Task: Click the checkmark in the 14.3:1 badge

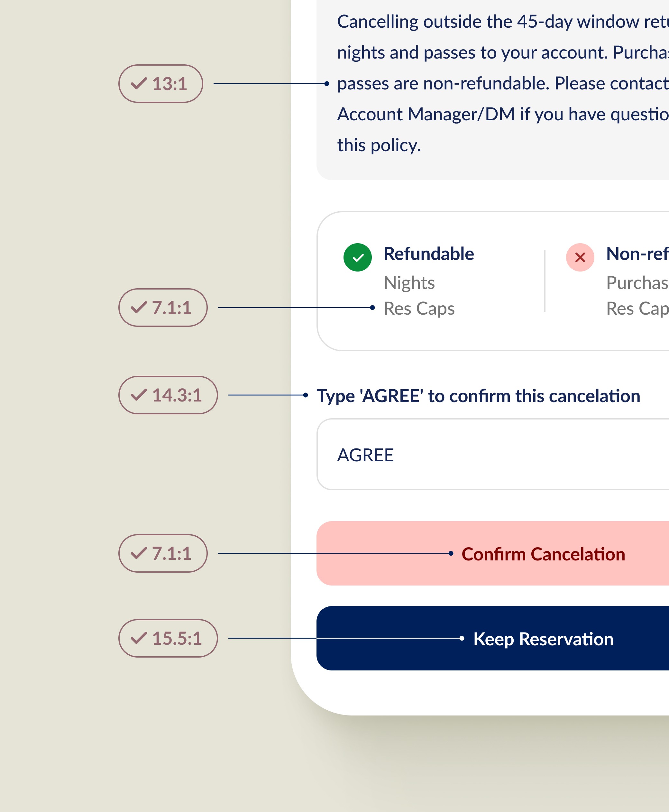Action: click(x=139, y=395)
